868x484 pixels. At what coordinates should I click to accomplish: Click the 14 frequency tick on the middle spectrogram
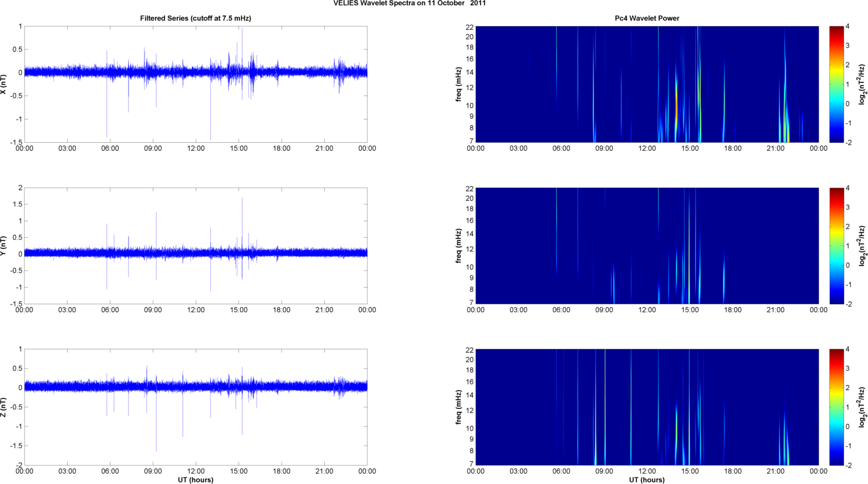coord(470,234)
